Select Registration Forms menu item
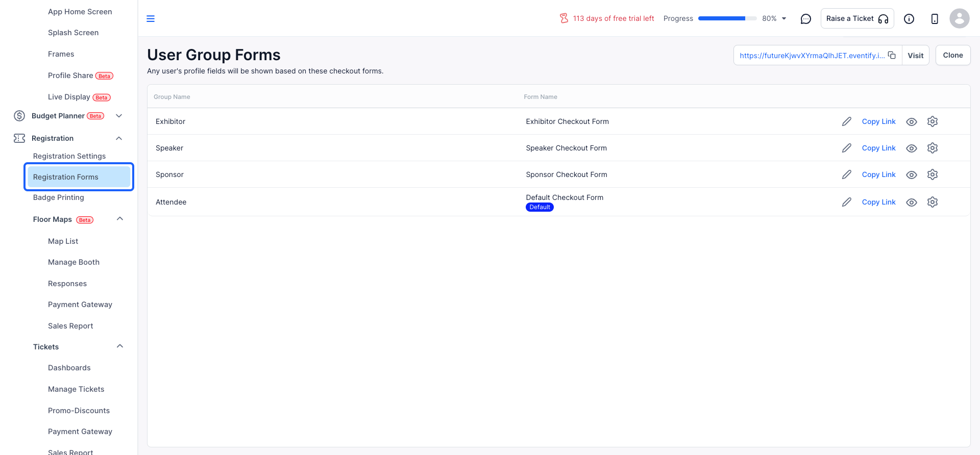 [79, 177]
